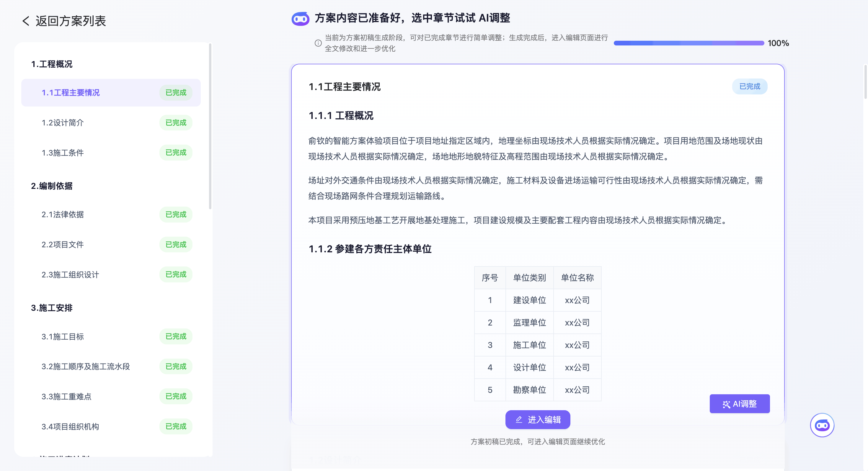Click the 已完成 badge for 3.3施工重难点
This screenshot has height=471, width=868.
tap(176, 397)
